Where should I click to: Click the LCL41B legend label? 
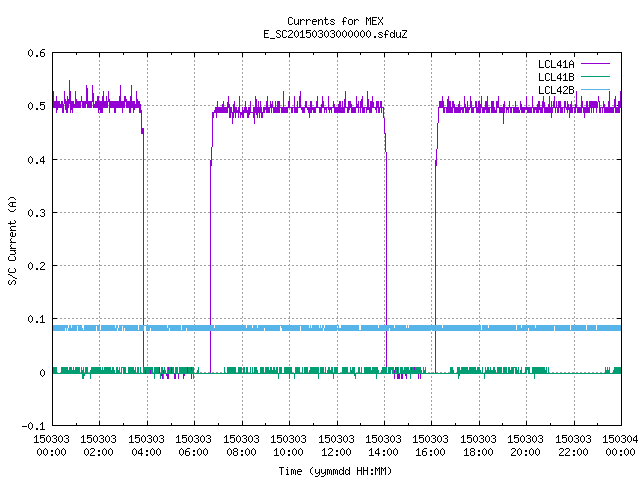point(556,77)
